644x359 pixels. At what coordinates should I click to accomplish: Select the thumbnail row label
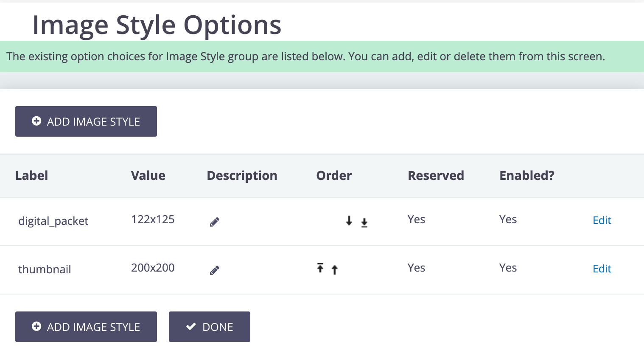tap(45, 269)
